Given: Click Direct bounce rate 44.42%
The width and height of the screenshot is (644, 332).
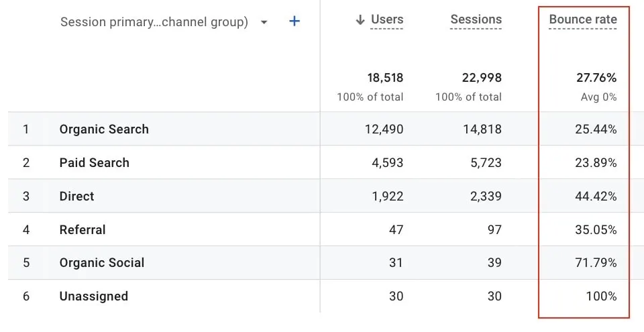Looking at the screenshot, I should pyautogui.click(x=596, y=196).
